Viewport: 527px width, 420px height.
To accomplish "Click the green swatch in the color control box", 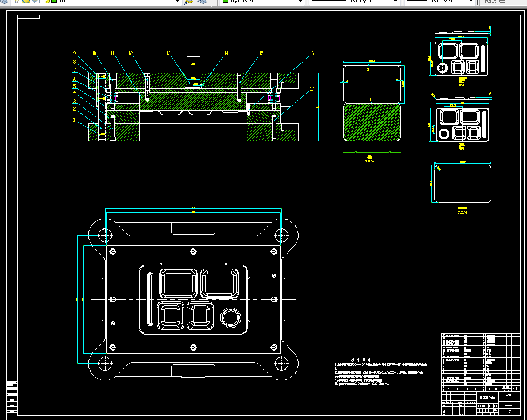I will point(226,1).
